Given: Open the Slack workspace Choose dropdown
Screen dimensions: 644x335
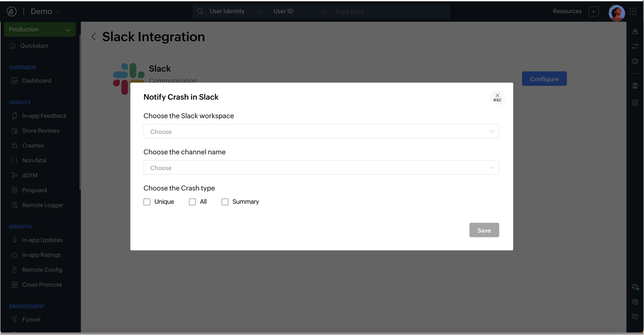Looking at the screenshot, I should click(321, 132).
